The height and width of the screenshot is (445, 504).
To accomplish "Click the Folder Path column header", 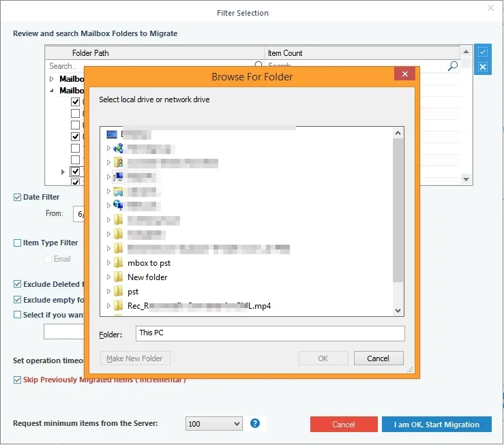I will (155, 53).
